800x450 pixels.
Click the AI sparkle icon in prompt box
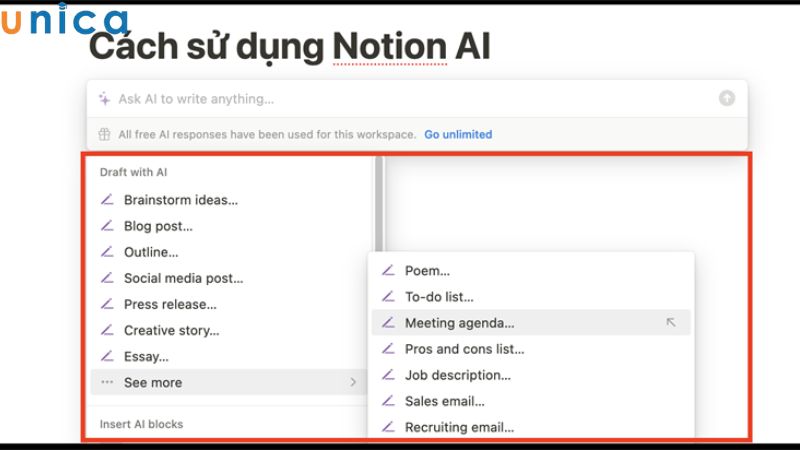click(x=105, y=98)
